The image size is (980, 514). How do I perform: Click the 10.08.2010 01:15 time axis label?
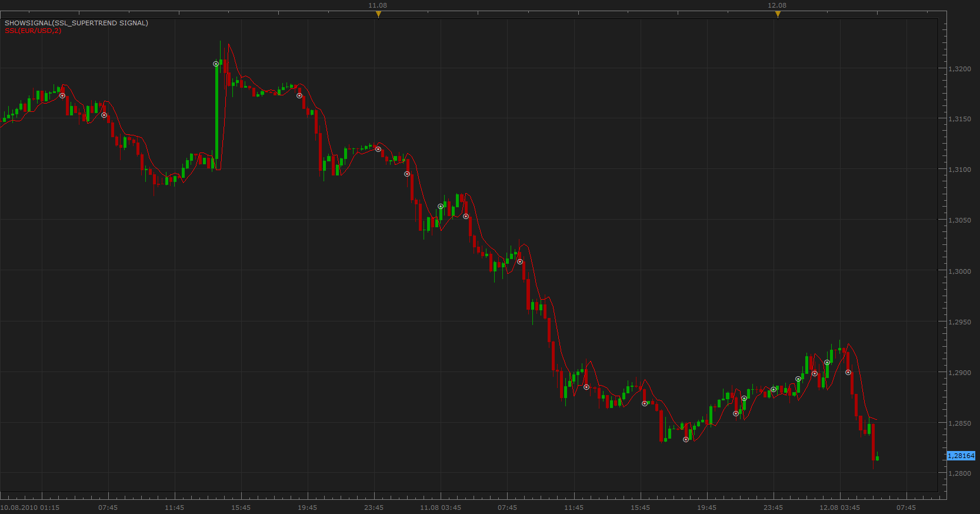(x=30, y=508)
